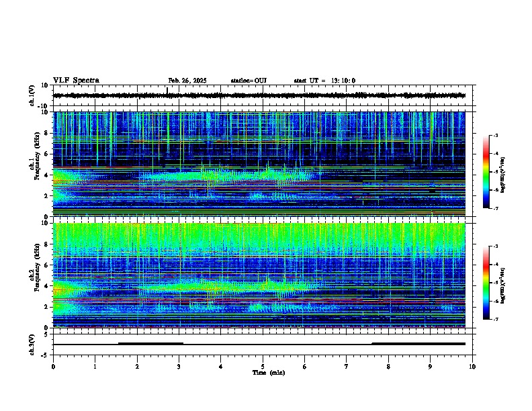The height and width of the screenshot is (411, 532).
Task: Click the log(PSD) label beside ch.1 colorbar
Action: [503, 175]
